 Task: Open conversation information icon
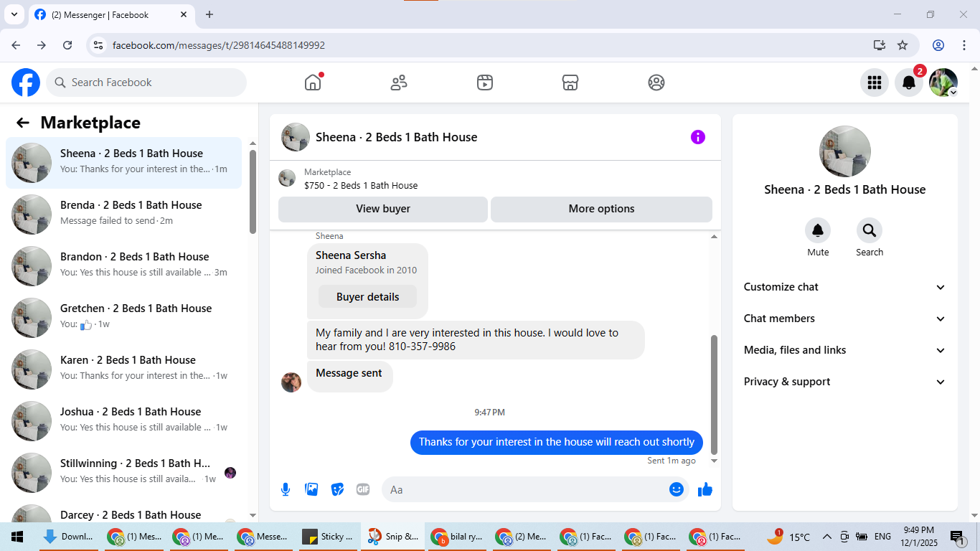pos(698,137)
